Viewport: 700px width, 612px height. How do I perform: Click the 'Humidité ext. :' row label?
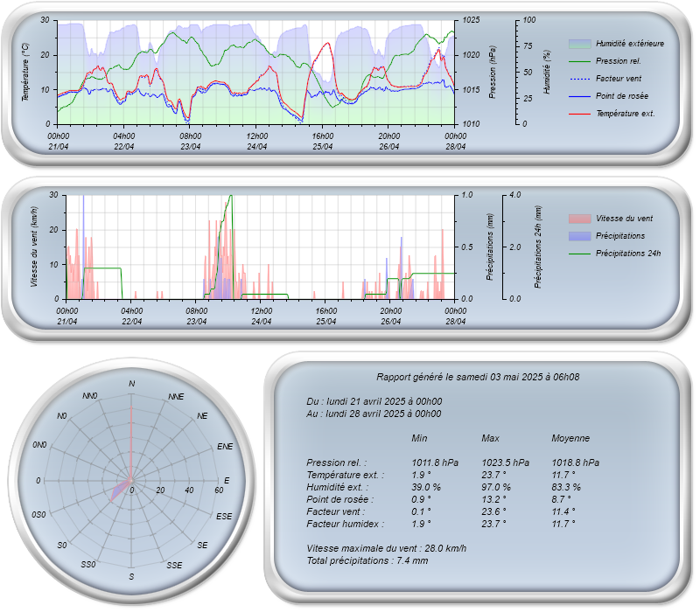(338, 488)
